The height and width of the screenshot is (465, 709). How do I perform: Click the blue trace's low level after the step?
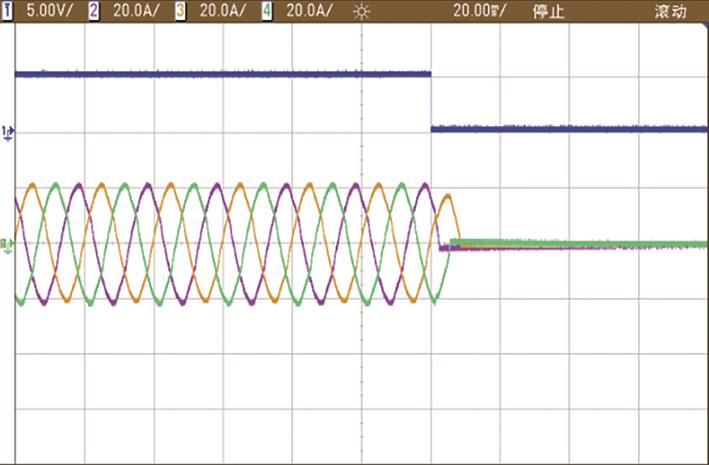click(x=570, y=128)
